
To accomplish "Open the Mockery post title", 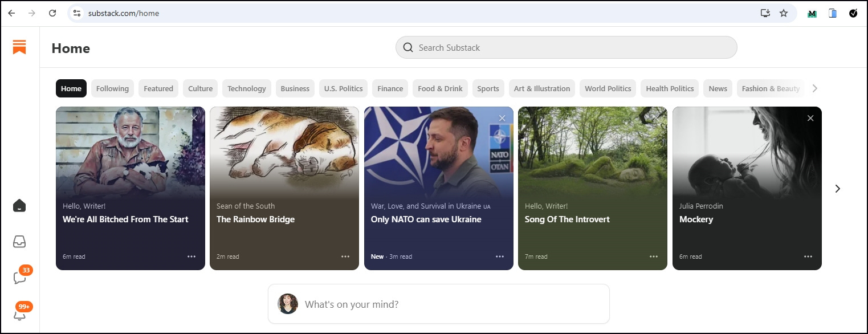I will (696, 219).
